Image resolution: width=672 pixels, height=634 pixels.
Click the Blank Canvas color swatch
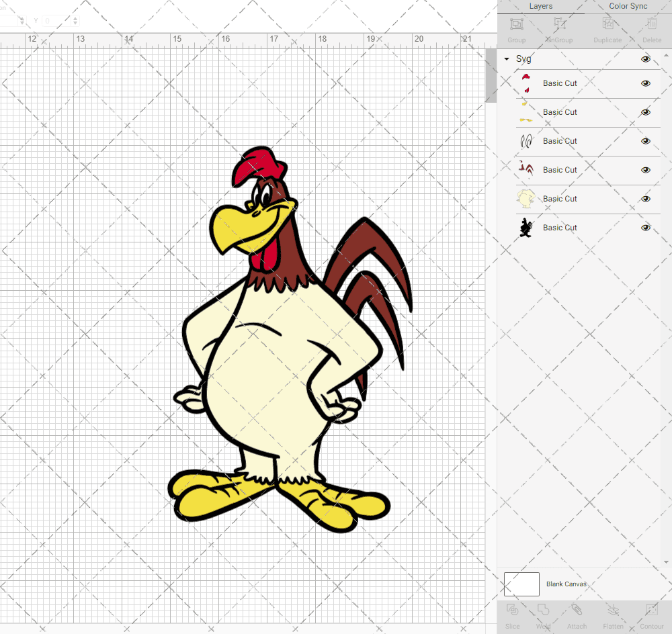point(521,584)
